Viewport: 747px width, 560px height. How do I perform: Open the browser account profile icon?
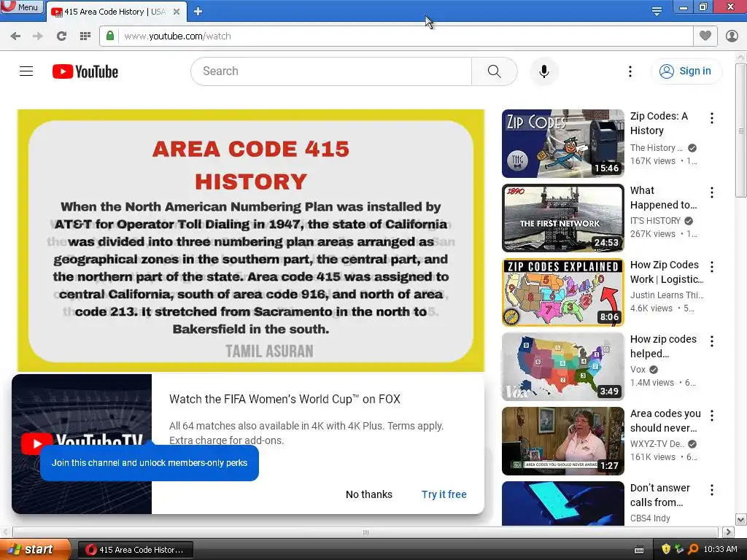coord(732,36)
